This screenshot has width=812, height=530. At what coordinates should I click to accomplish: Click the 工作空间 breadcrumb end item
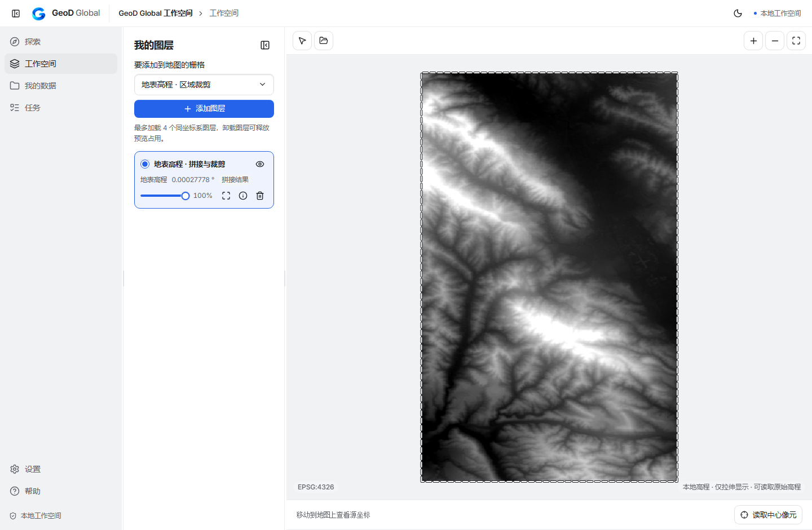coord(224,13)
